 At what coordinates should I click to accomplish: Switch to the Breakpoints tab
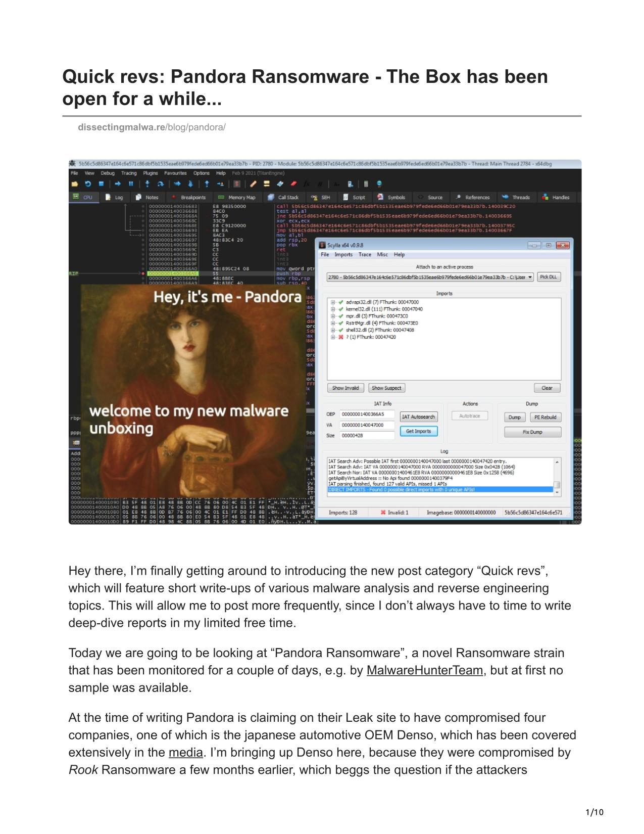(188, 197)
